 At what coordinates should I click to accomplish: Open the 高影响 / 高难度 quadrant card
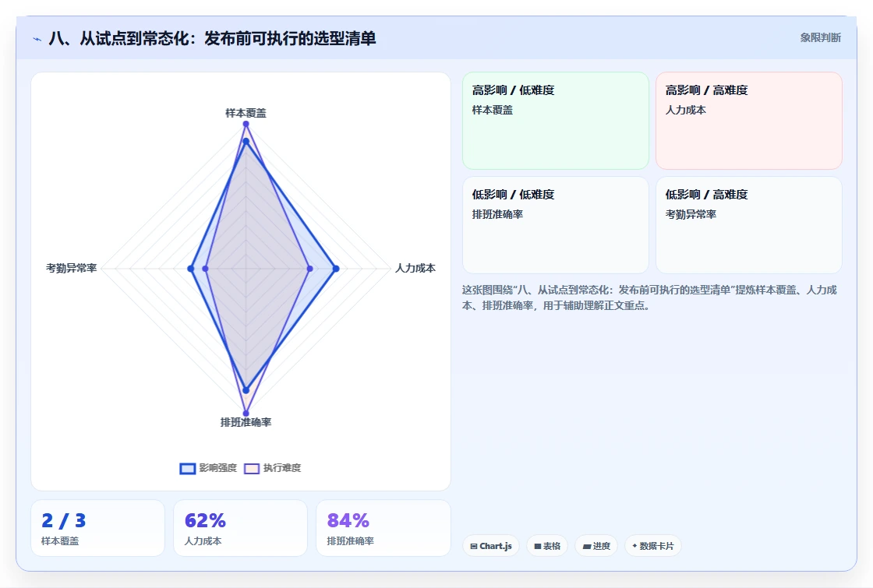point(749,121)
